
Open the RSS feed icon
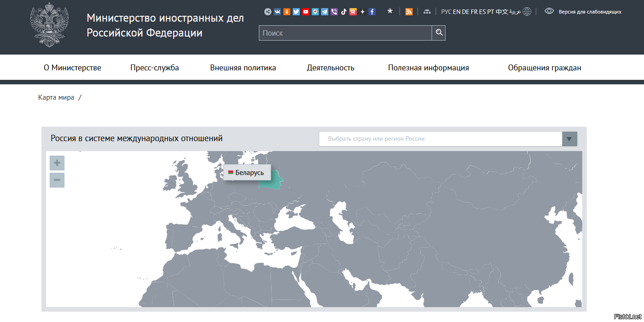pyautogui.click(x=409, y=12)
